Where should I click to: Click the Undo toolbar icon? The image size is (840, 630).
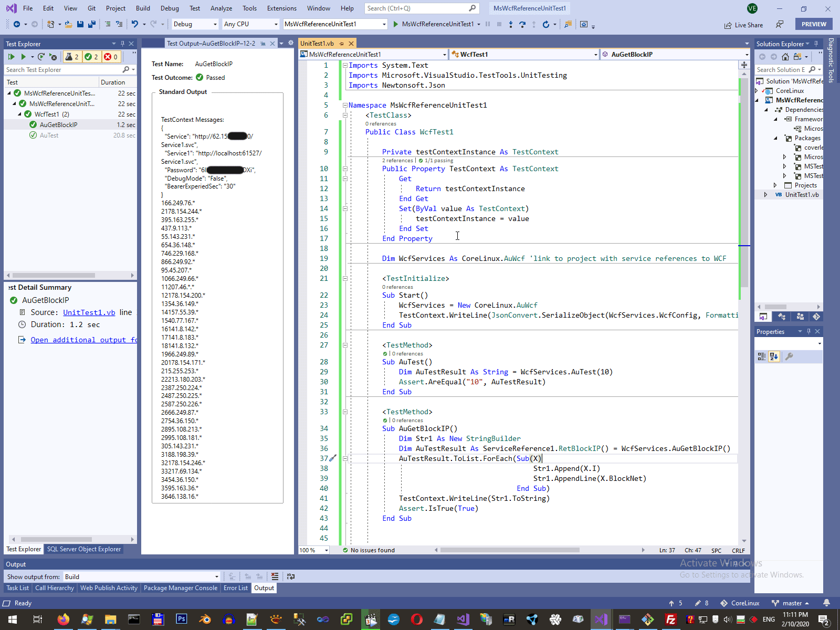pos(135,24)
